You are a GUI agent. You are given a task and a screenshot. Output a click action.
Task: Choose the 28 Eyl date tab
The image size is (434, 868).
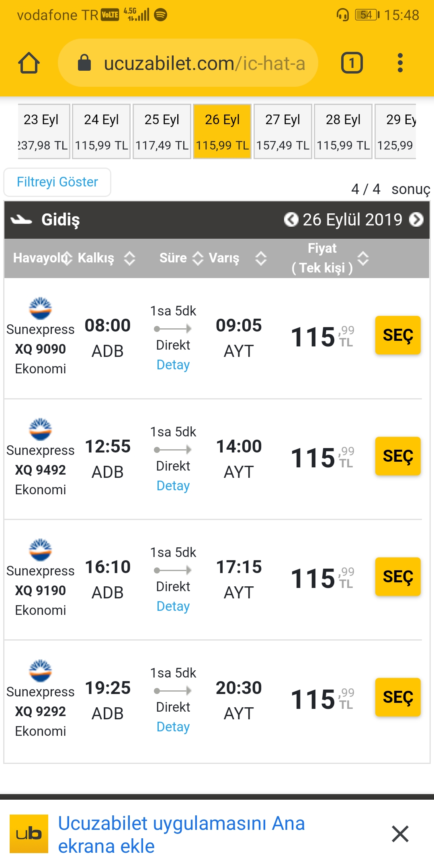(x=343, y=131)
